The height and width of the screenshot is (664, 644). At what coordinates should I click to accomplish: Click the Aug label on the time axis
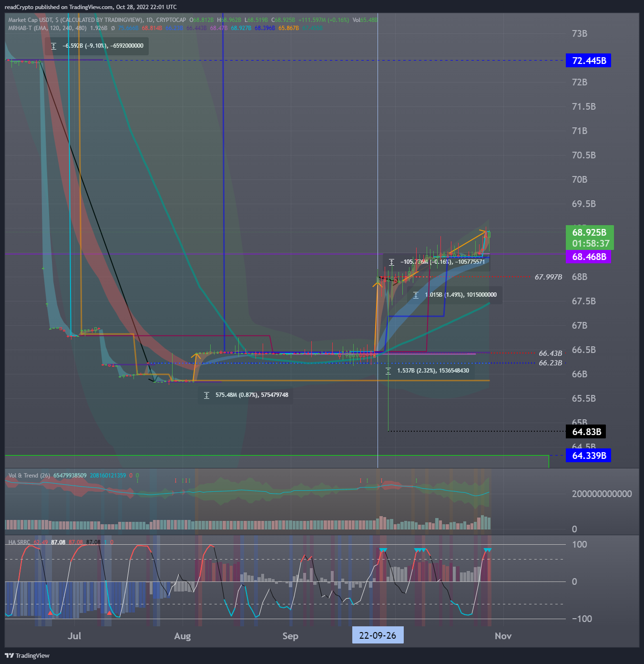click(183, 636)
